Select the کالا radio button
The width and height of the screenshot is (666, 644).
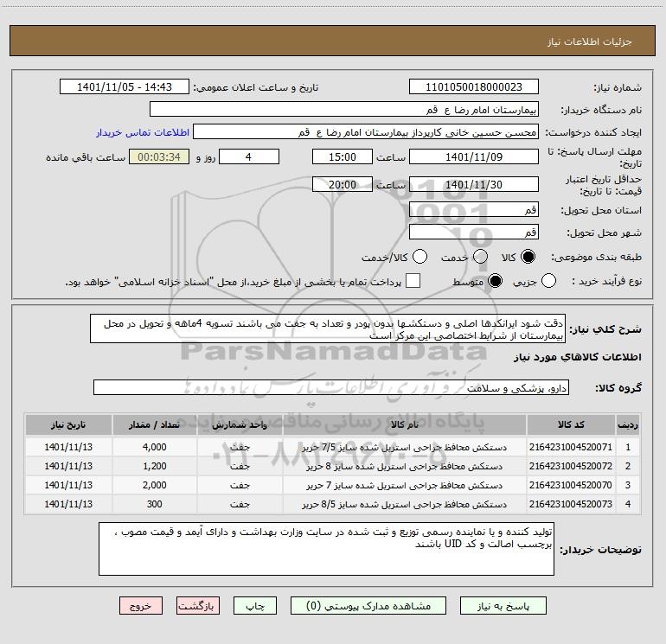tap(528, 257)
